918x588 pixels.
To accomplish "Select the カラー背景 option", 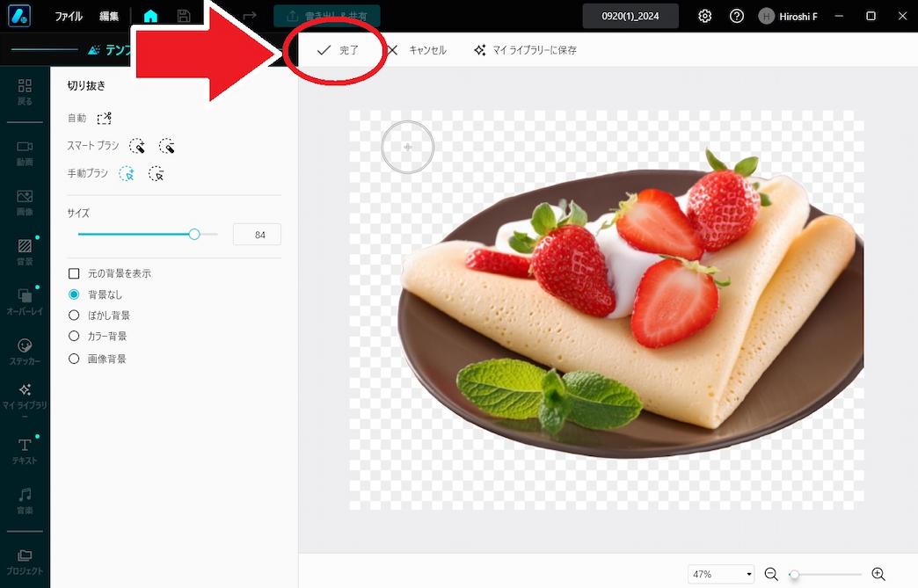I will pyautogui.click(x=74, y=336).
